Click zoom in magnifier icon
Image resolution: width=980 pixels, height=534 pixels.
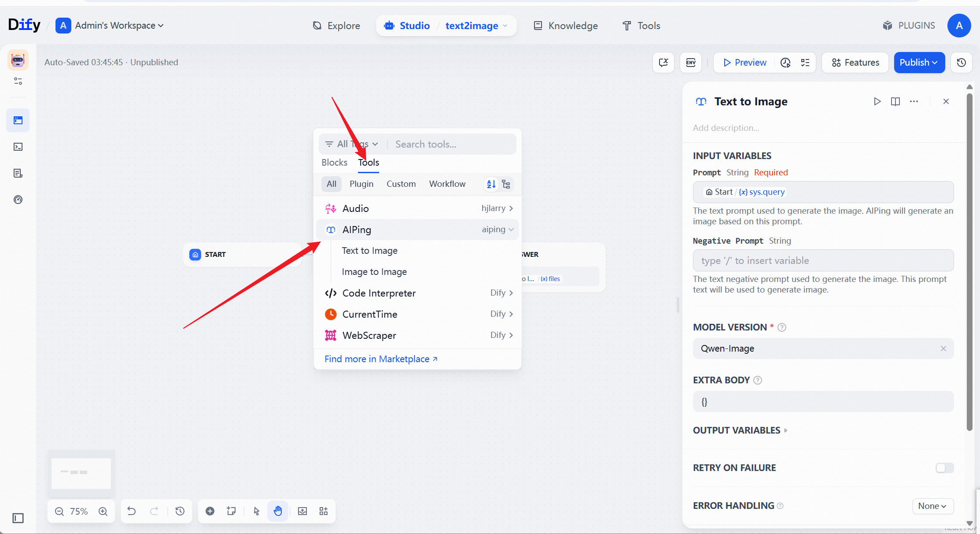(x=103, y=511)
